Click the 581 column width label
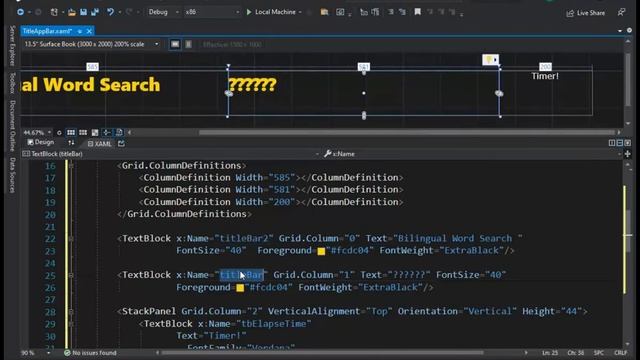This screenshot has width=640, height=360. 364,67
